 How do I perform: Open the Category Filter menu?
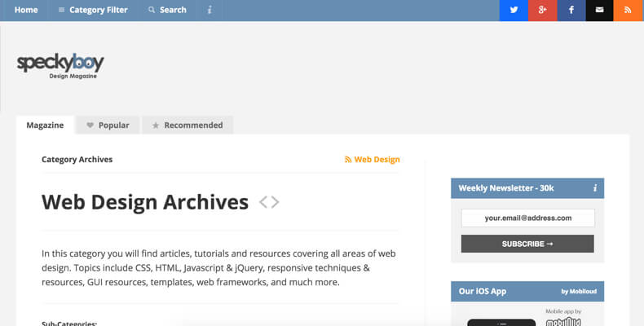coord(93,10)
